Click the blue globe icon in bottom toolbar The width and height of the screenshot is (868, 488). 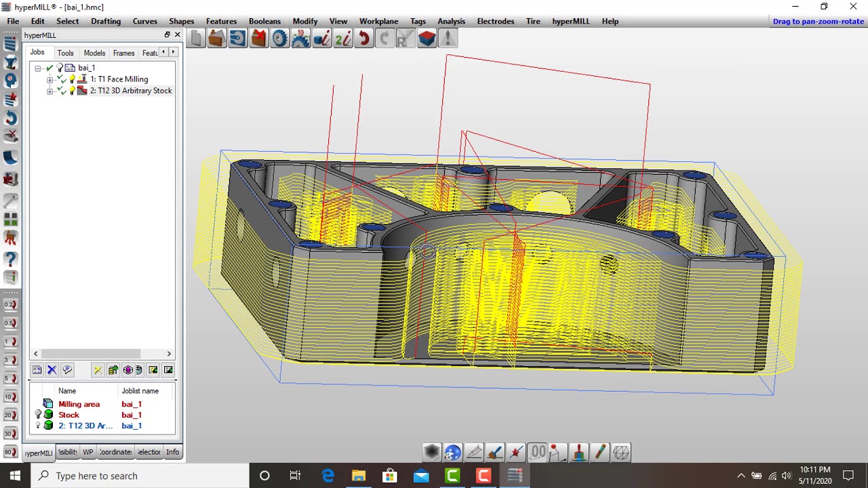453,452
